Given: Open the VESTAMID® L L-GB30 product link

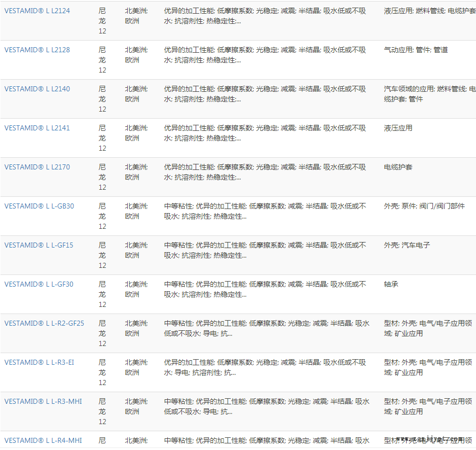Looking at the screenshot, I should [39, 206].
